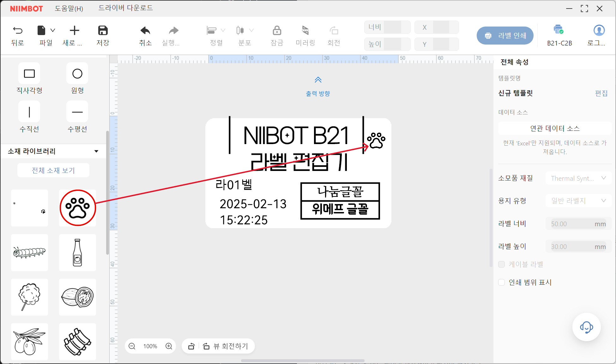The width and height of the screenshot is (616, 364).
Task: Undo with the 취소 arrow icon
Action: point(145,30)
